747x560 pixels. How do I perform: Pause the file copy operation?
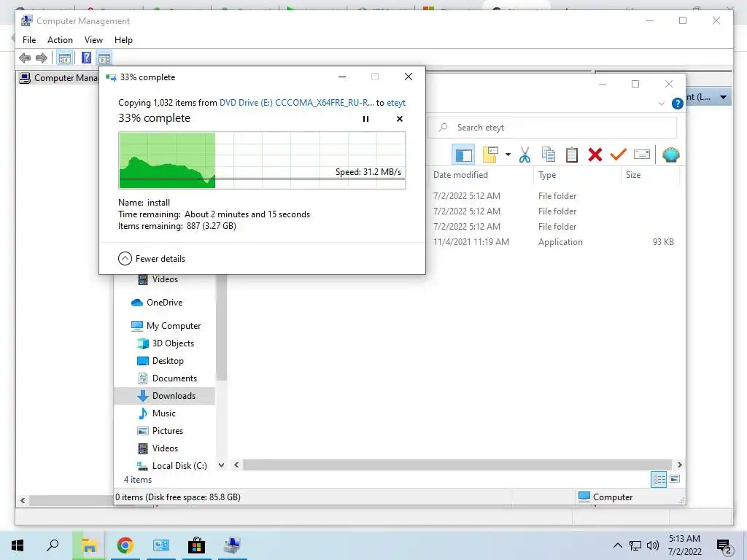tap(365, 119)
